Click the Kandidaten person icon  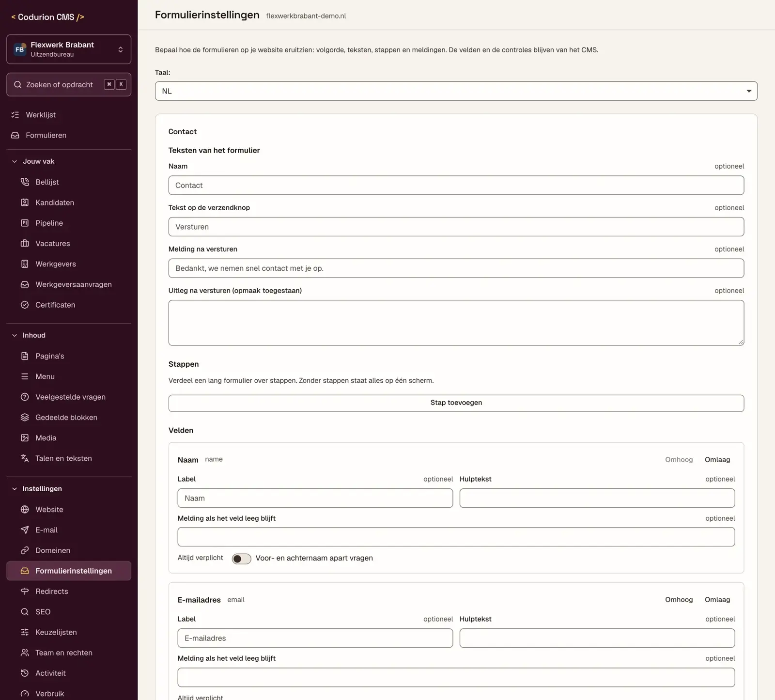pyautogui.click(x=25, y=202)
